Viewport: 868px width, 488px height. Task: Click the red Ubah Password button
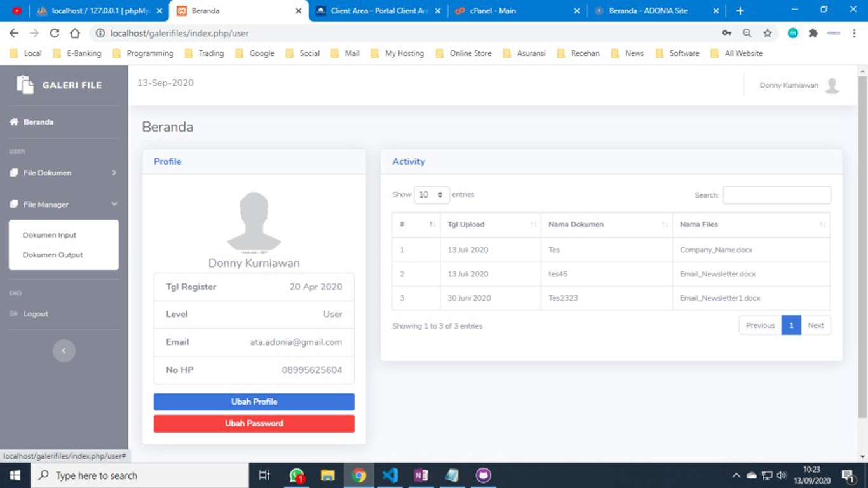click(x=254, y=424)
